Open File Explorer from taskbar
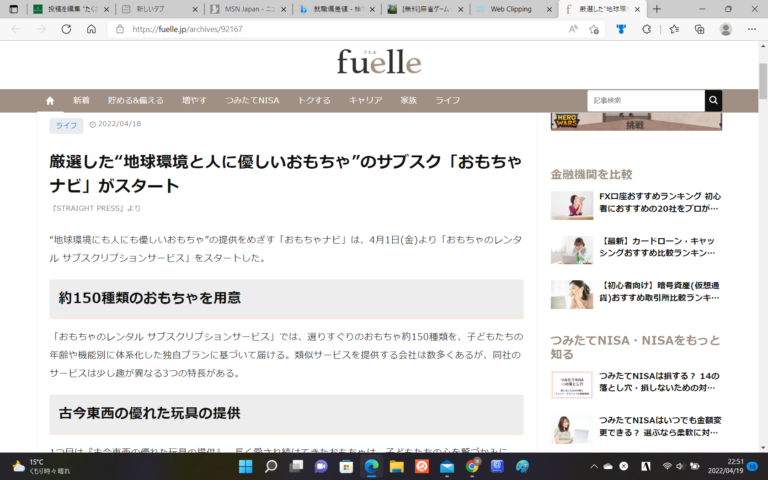The image size is (768, 480). (396, 466)
